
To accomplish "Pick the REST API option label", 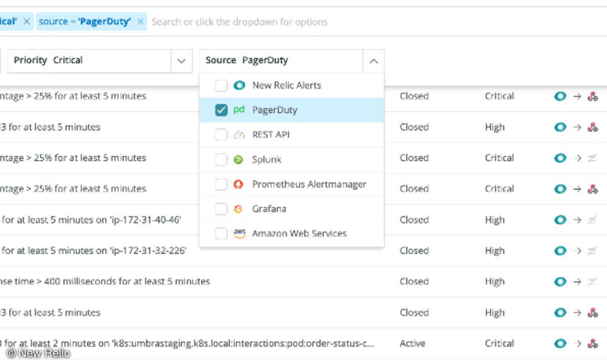I will (271, 135).
